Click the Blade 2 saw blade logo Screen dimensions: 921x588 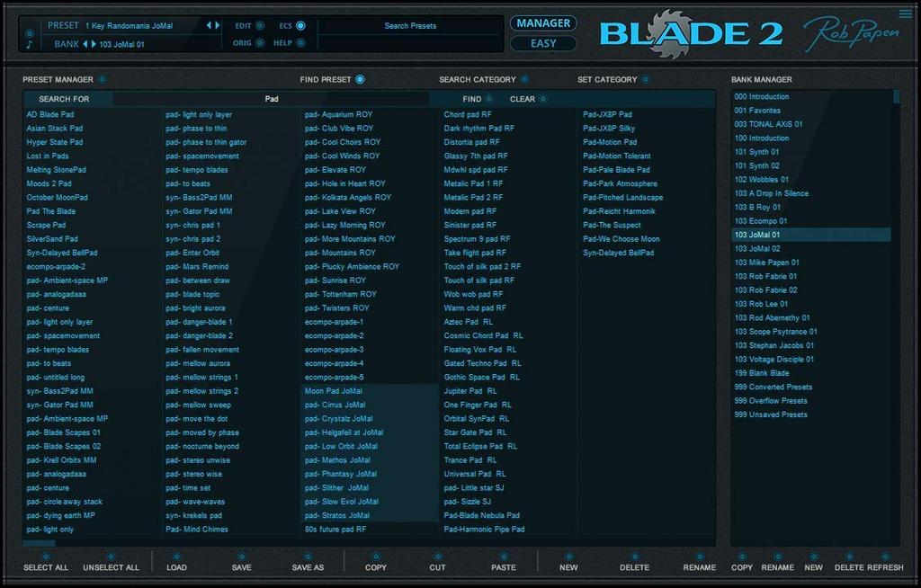668,33
